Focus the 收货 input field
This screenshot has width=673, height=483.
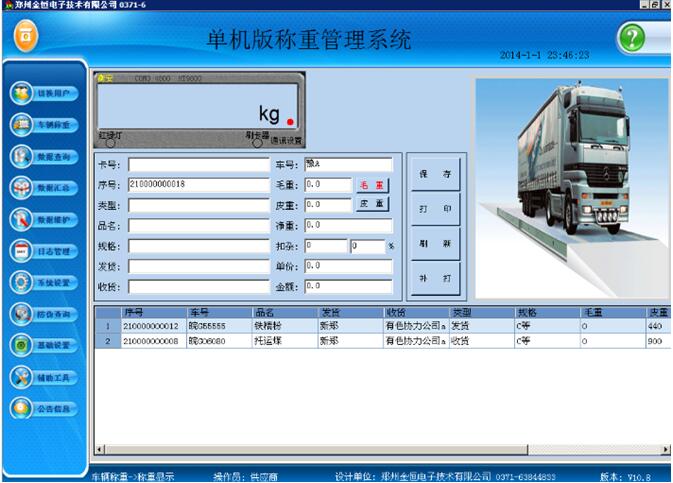click(199, 287)
